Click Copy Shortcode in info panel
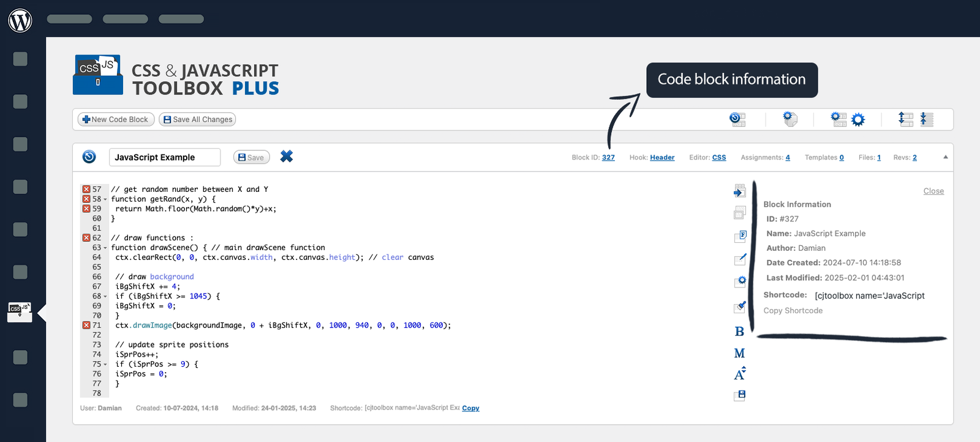The image size is (980, 442). click(x=793, y=311)
